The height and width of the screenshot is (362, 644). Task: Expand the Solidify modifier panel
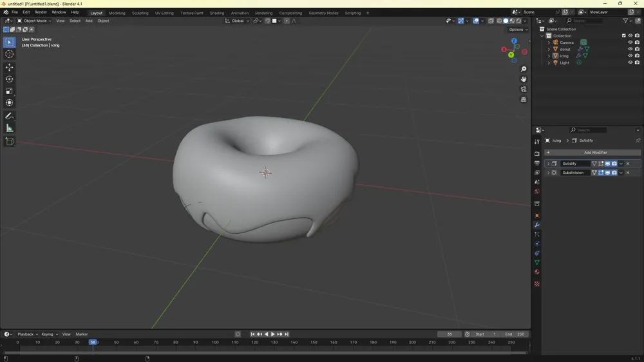coord(548,164)
